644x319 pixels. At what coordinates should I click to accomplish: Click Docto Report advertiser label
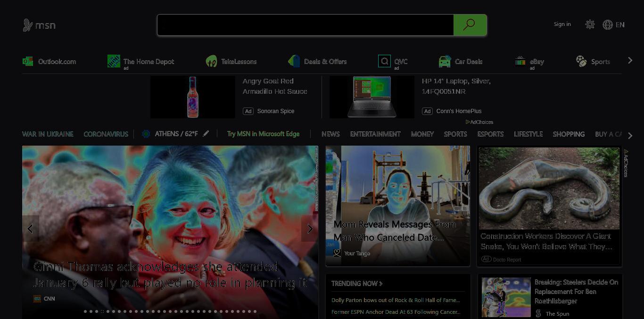pyautogui.click(x=507, y=260)
